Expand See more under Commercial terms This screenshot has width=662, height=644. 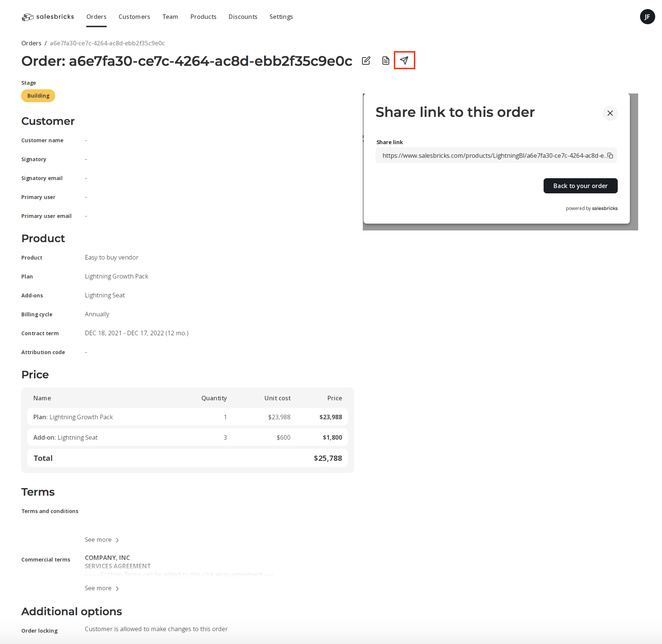pyautogui.click(x=102, y=588)
